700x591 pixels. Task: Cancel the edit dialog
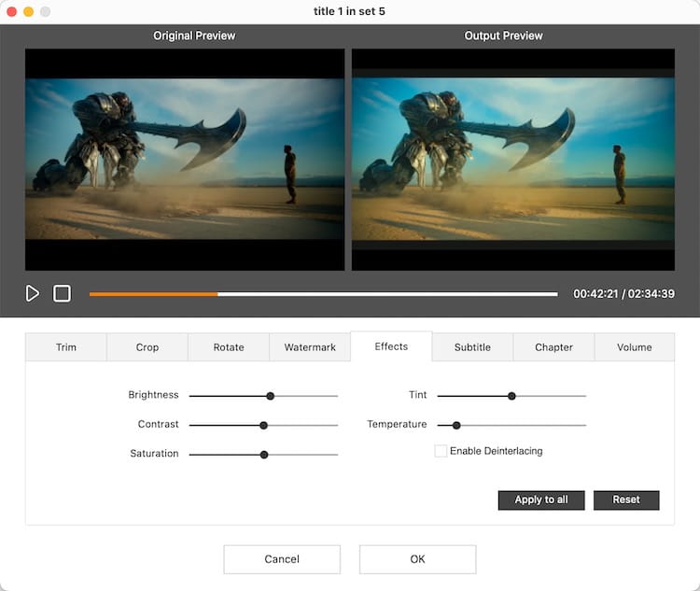282,559
